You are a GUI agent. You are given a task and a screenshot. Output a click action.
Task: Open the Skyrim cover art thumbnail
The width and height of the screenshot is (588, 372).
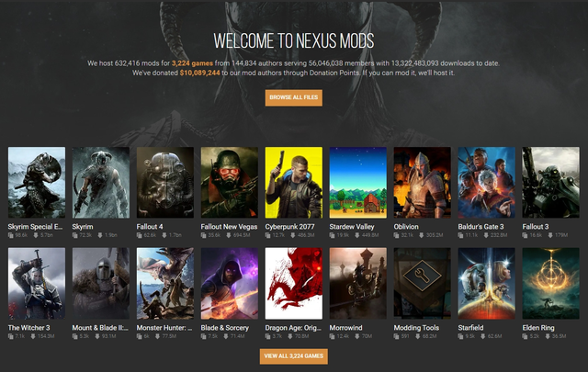101,182
